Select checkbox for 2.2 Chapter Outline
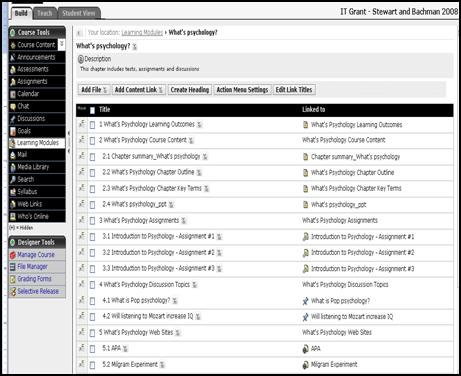This screenshot has height=376, width=461. click(92, 173)
